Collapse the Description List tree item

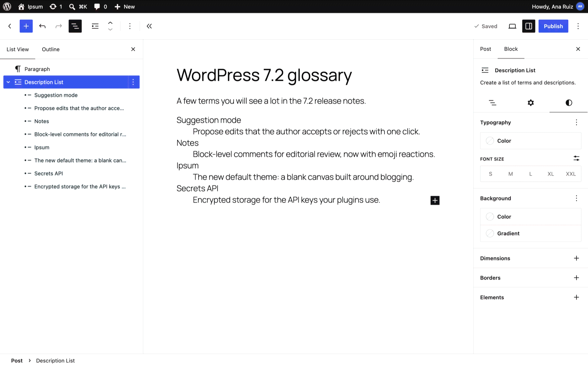8,82
